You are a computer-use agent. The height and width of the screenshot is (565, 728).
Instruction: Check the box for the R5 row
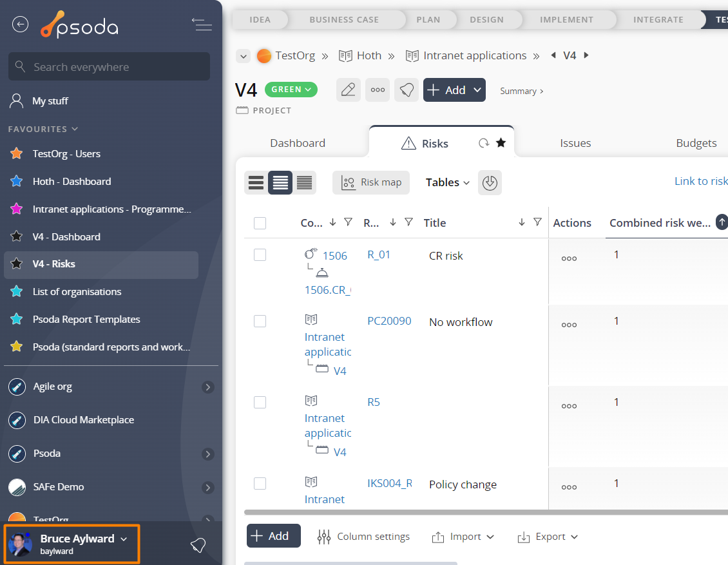(x=260, y=403)
